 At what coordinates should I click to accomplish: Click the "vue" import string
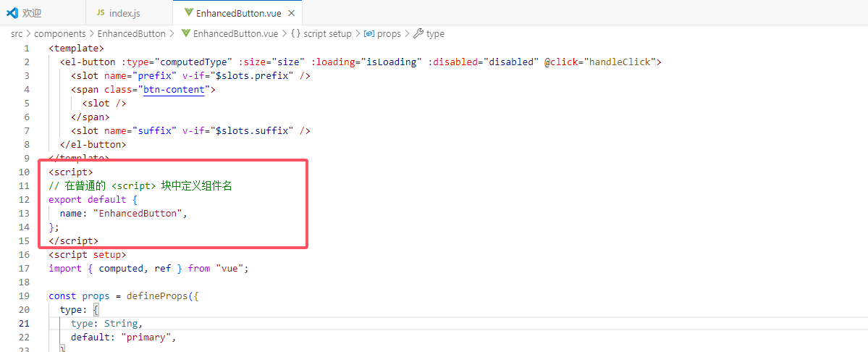(229, 269)
